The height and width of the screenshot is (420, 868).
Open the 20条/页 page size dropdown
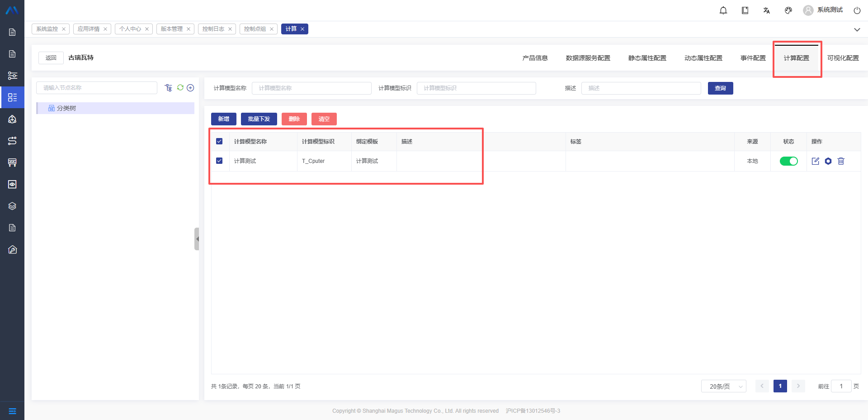tap(723, 387)
